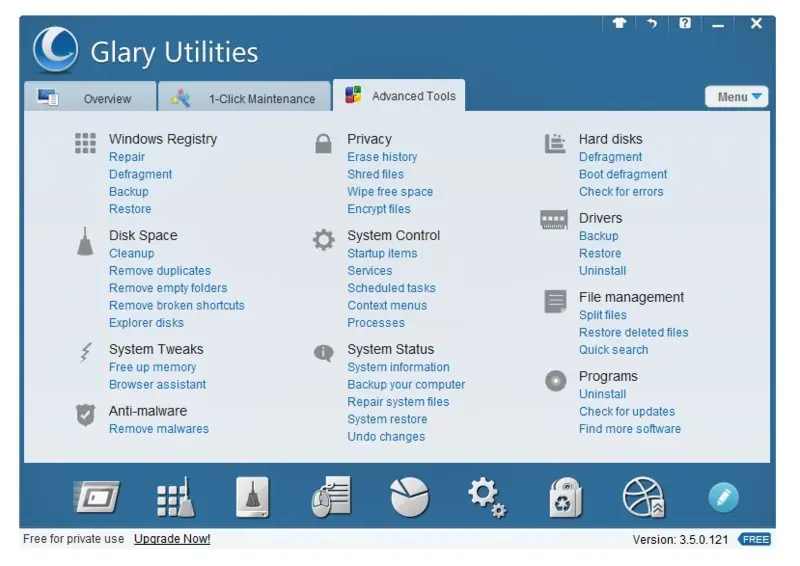Click the double gears icon in bottom dock
This screenshot has height=566, width=800.
(487, 498)
